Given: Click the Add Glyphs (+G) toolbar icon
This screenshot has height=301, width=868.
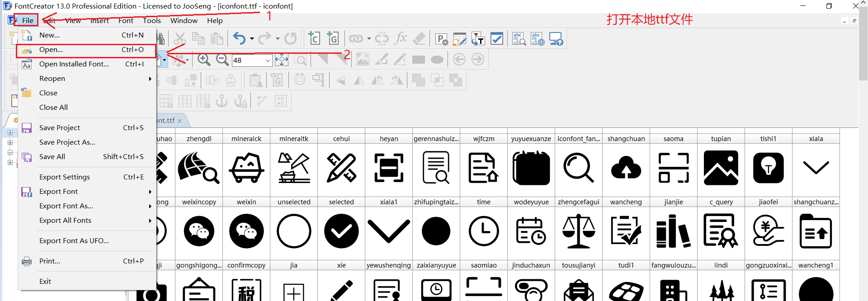Looking at the screenshot, I should point(333,38).
